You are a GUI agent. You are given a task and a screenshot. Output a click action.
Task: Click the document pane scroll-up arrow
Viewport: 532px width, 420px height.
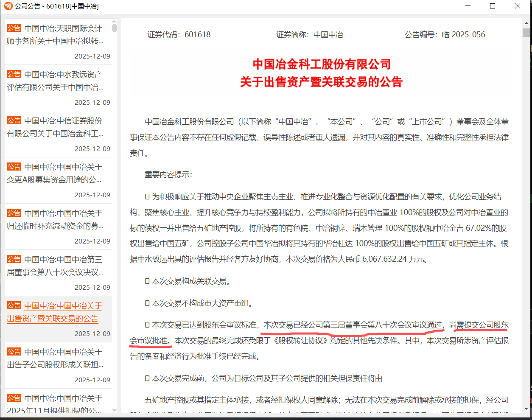(526, 23)
